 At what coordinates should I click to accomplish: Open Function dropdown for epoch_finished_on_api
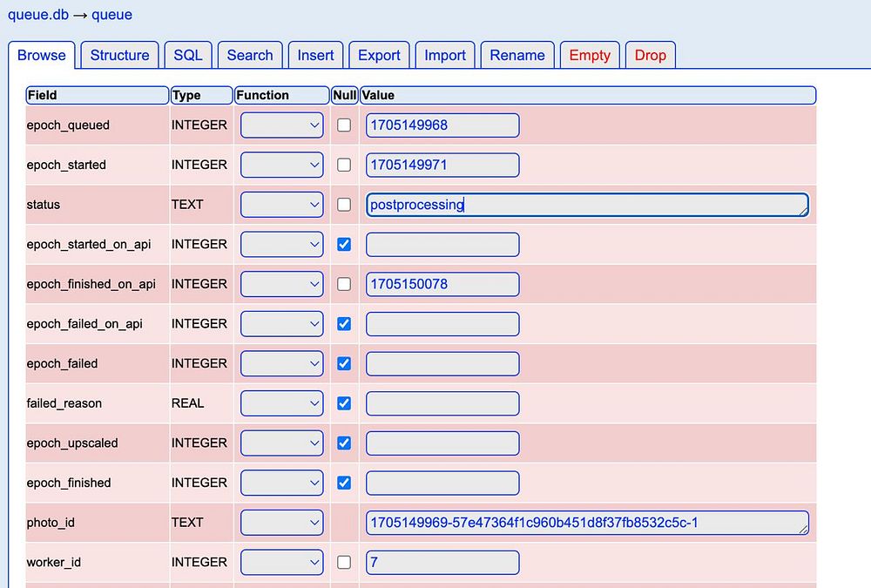tap(281, 284)
